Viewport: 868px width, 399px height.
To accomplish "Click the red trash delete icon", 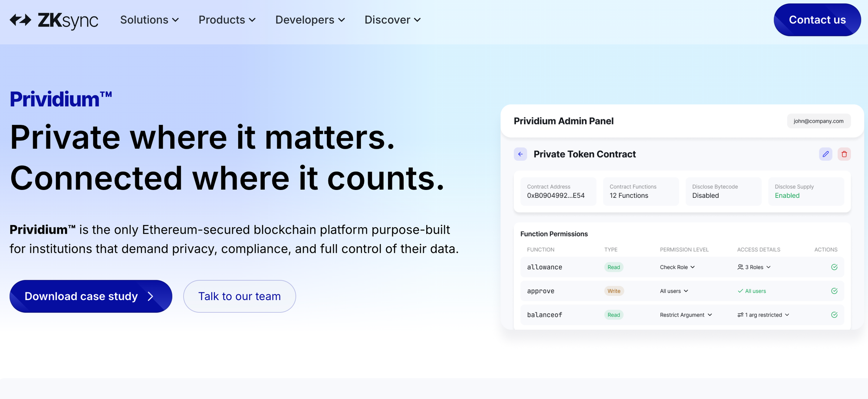I will click(844, 154).
